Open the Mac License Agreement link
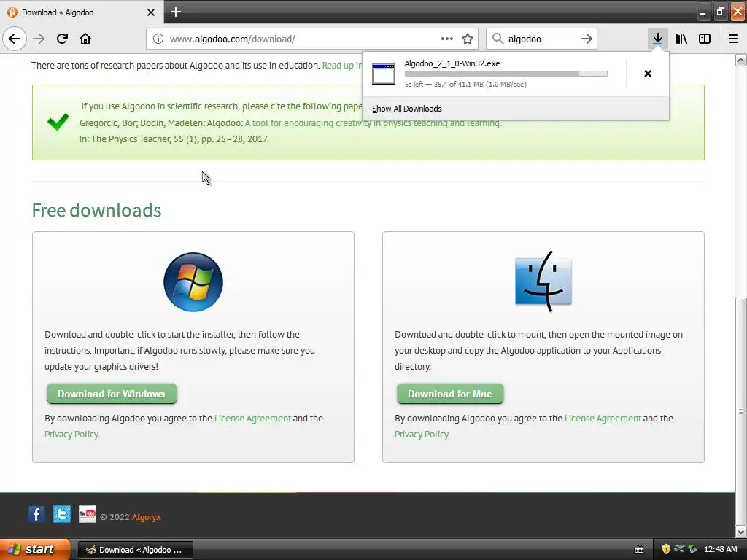747x560 pixels. coord(603,418)
